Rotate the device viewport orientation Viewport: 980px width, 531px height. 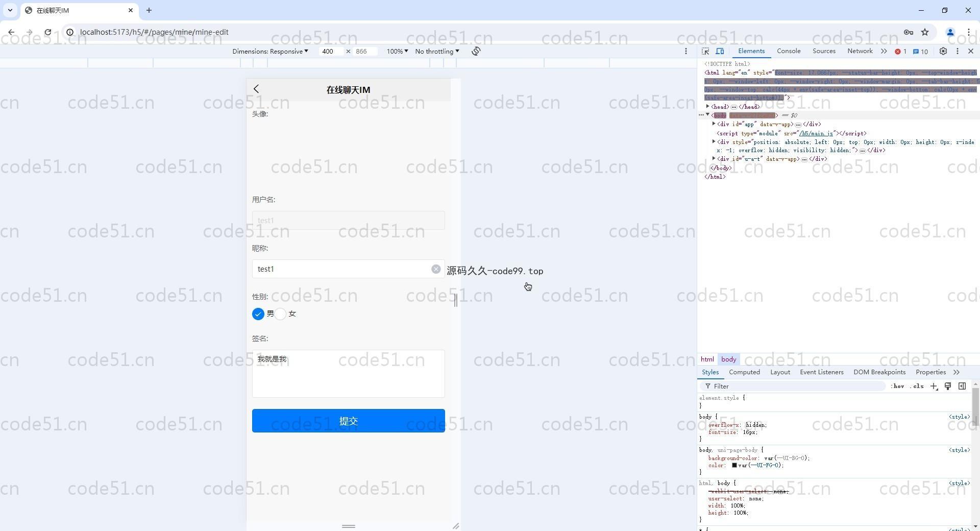point(476,51)
